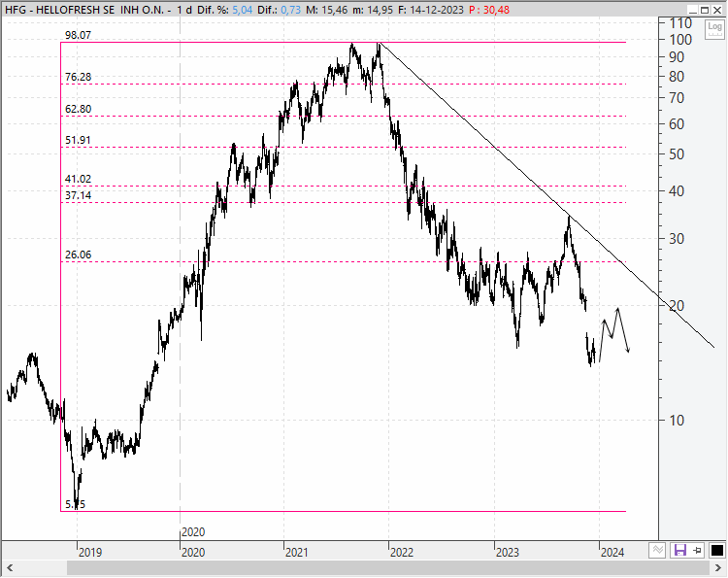Click the 37.14 Fibonacci level label
The width and height of the screenshot is (728, 578).
click(x=78, y=195)
